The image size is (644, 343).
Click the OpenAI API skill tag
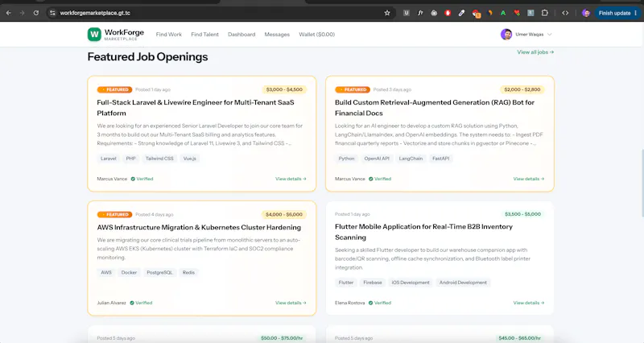(377, 159)
